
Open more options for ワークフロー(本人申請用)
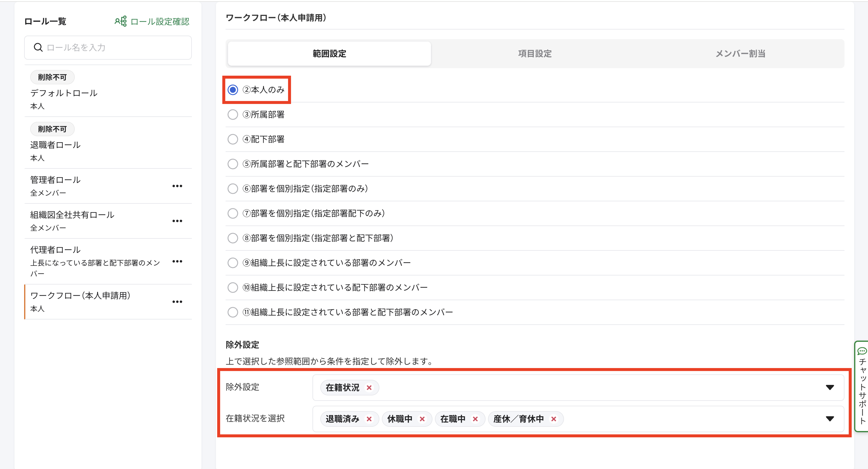[x=177, y=302]
